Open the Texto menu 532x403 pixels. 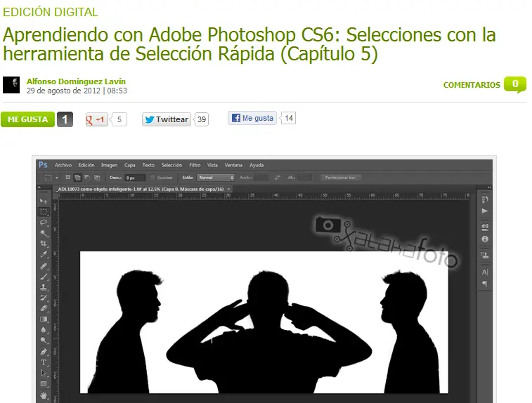click(148, 165)
